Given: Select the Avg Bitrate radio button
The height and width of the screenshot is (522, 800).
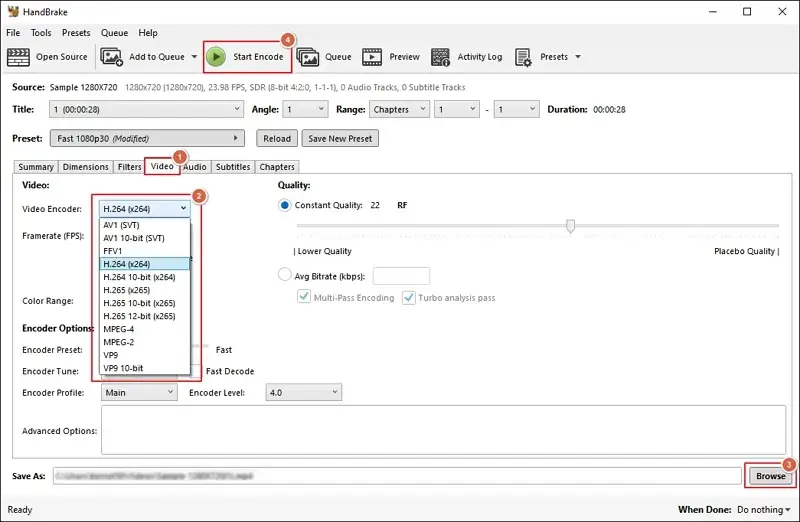Looking at the screenshot, I should (285, 275).
